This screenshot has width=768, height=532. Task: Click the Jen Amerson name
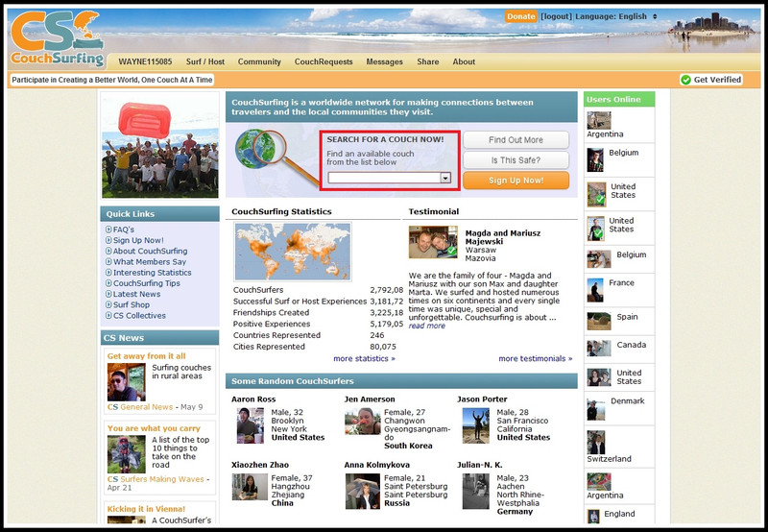(370, 399)
